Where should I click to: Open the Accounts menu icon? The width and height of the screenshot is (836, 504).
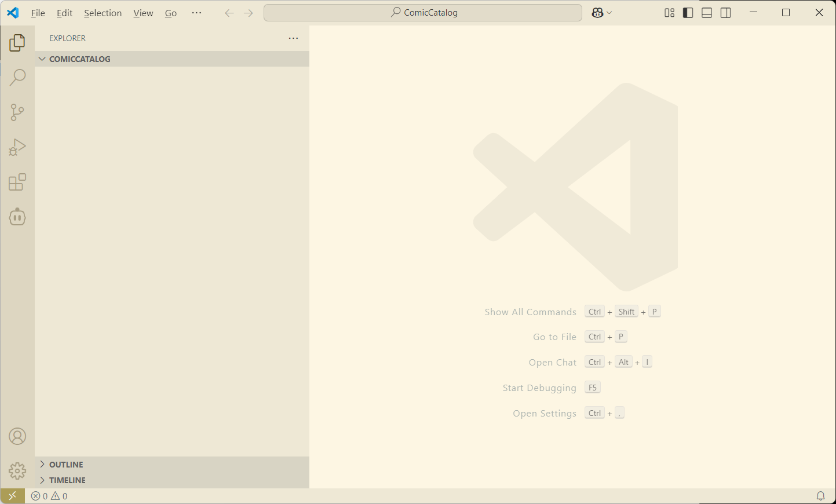coord(17,436)
